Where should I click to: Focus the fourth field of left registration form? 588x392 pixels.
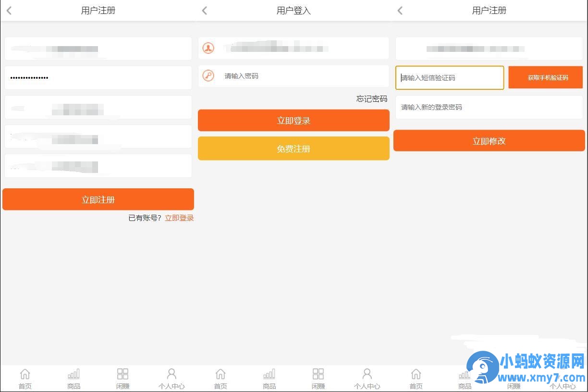[x=98, y=136]
